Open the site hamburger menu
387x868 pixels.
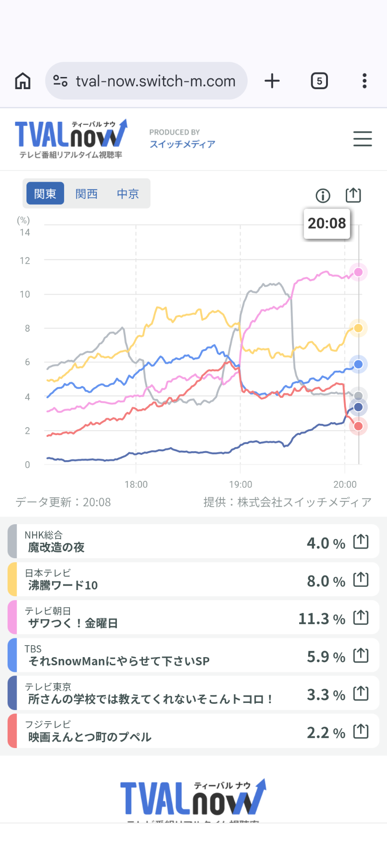point(362,139)
